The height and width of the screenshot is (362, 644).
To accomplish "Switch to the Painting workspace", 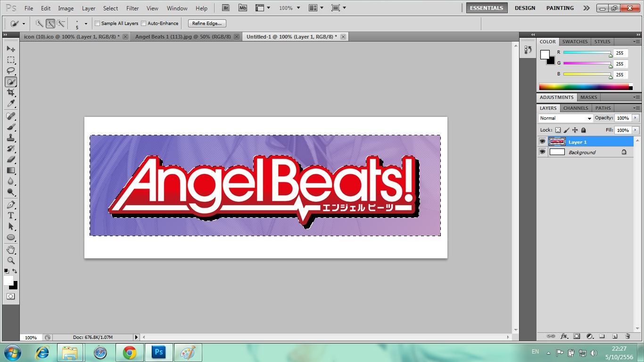I will 560,8.
